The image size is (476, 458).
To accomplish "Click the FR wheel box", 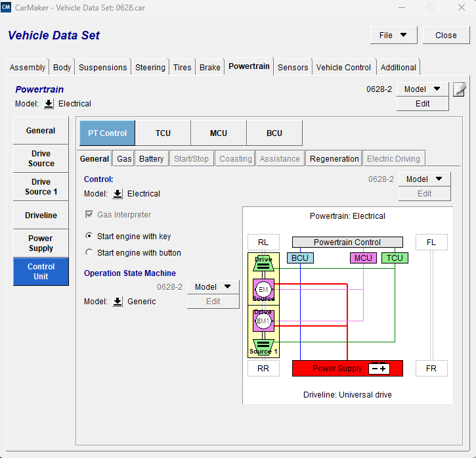I will tap(431, 369).
